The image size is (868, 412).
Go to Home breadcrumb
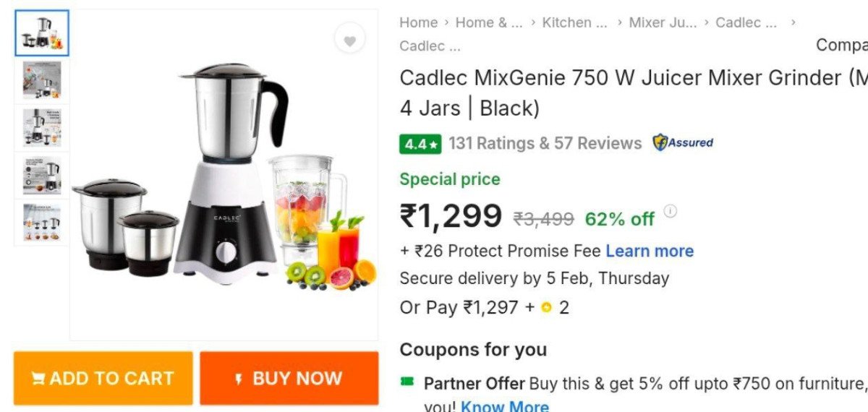click(x=419, y=22)
